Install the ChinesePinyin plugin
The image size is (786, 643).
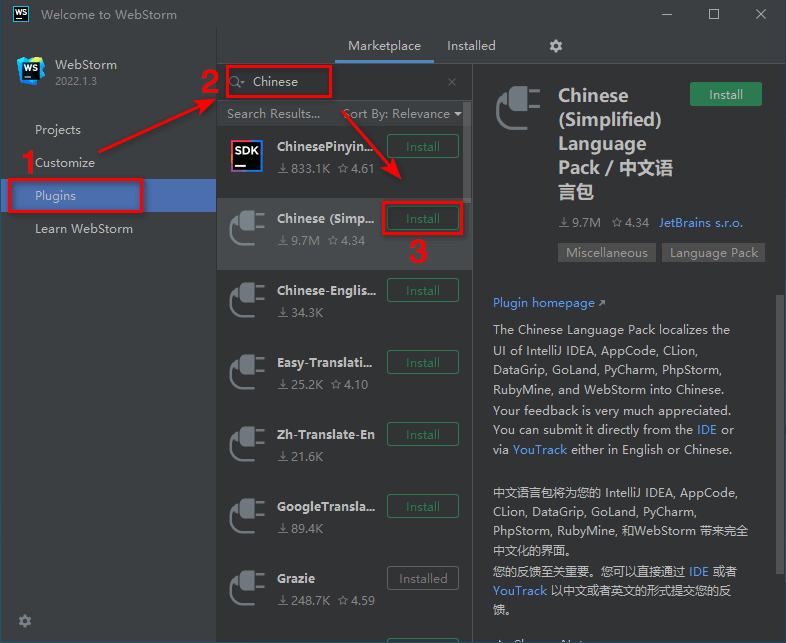pyautogui.click(x=423, y=146)
